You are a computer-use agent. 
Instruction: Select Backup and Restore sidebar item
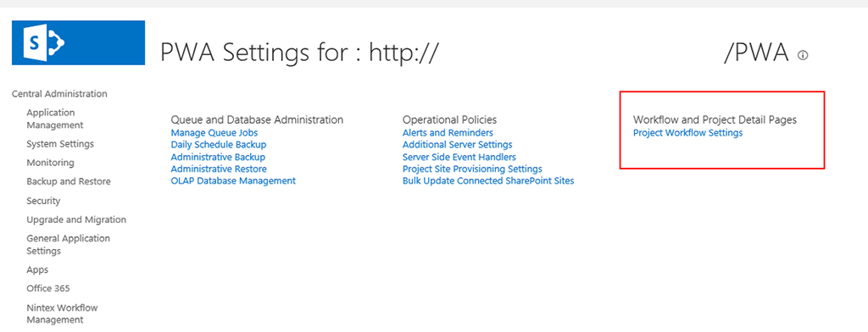click(69, 181)
